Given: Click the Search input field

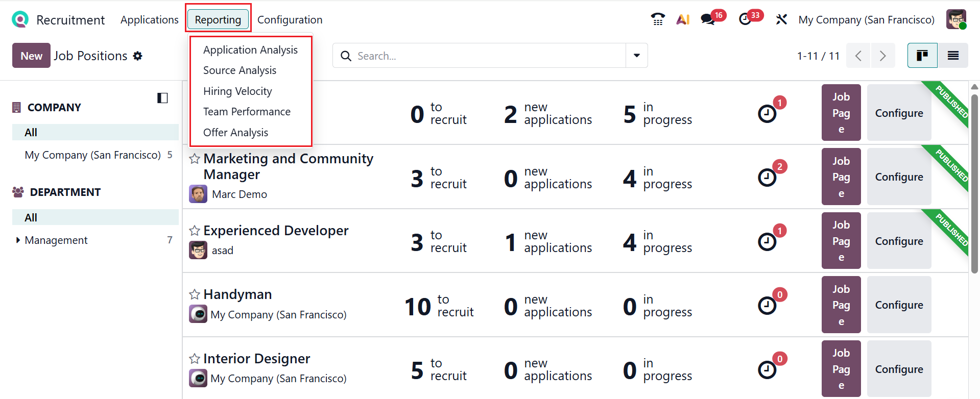Looking at the screenshot, I should pos(485,56).
